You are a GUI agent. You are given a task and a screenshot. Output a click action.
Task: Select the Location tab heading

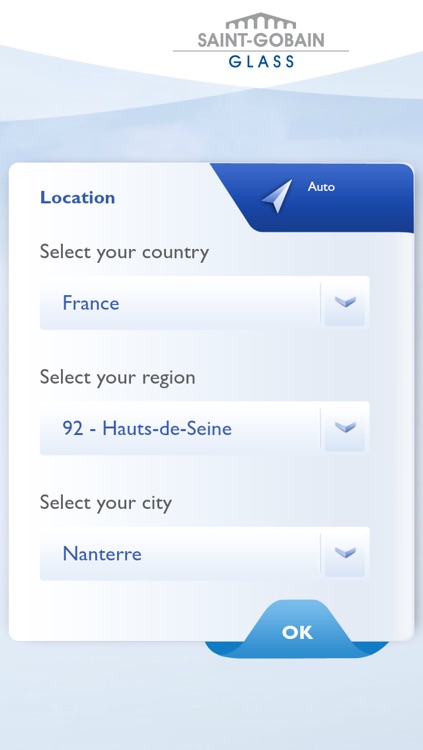[x=78, y=198]
